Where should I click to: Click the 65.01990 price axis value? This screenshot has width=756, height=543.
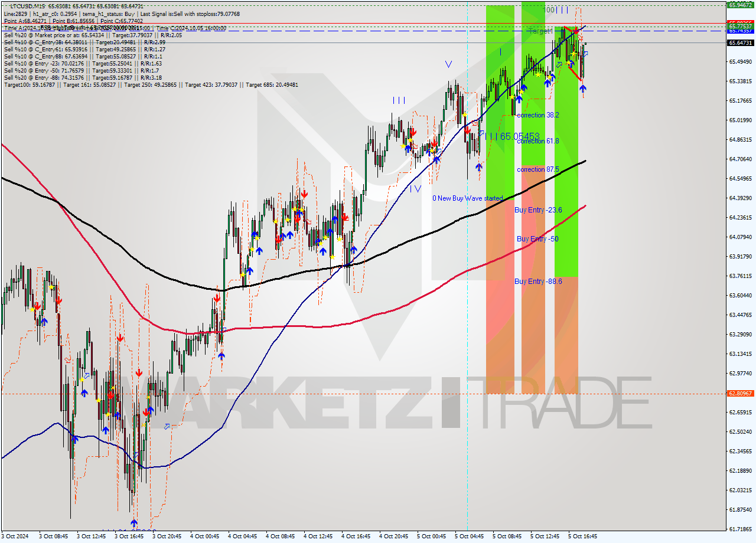coord(740,120)
